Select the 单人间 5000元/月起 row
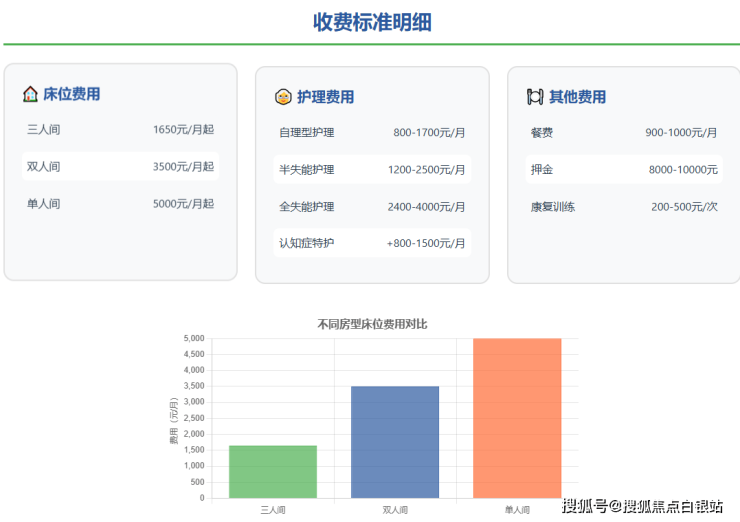Screen dimensions: 740x522 point(120,204)
